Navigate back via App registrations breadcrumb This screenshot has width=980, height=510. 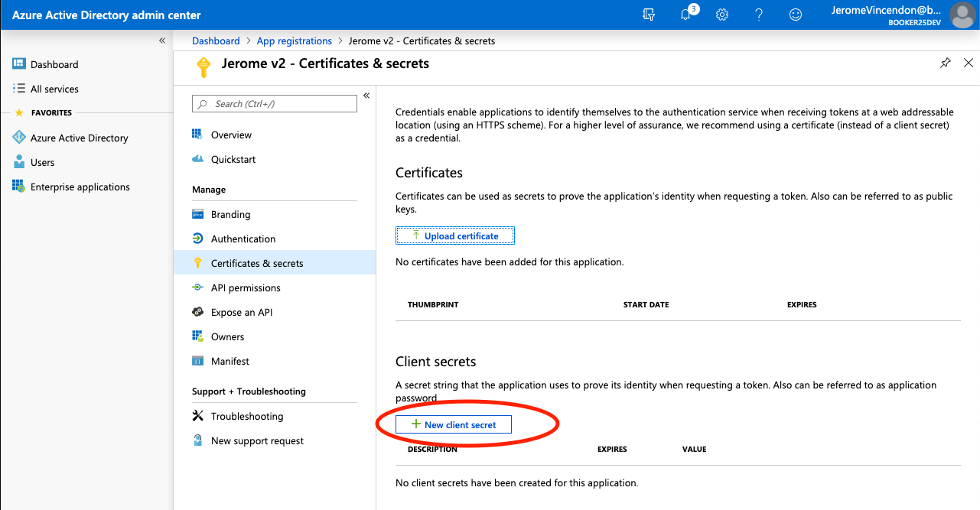click(294, 41)
